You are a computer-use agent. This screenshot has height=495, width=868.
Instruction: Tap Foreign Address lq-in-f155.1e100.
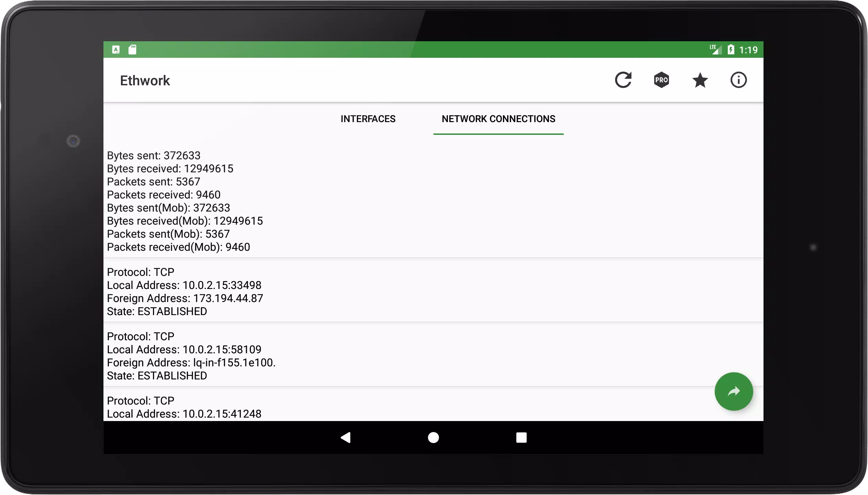191,363
